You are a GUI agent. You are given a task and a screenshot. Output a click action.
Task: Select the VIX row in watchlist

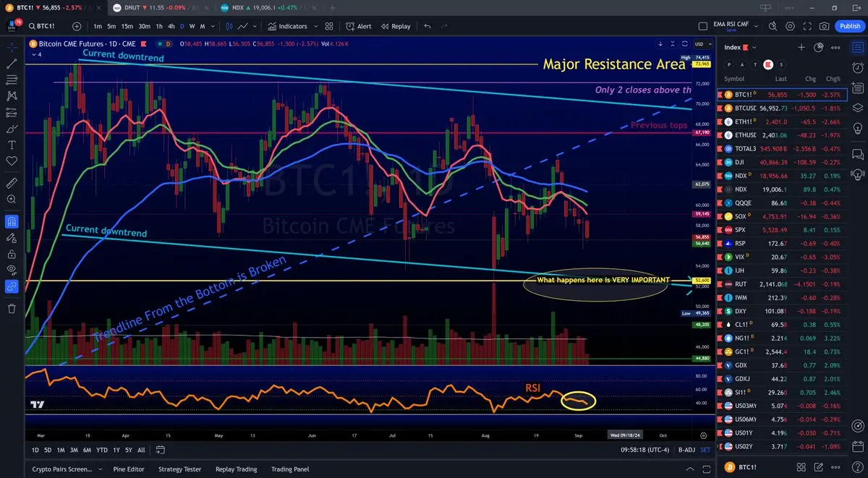coord(781,257)
